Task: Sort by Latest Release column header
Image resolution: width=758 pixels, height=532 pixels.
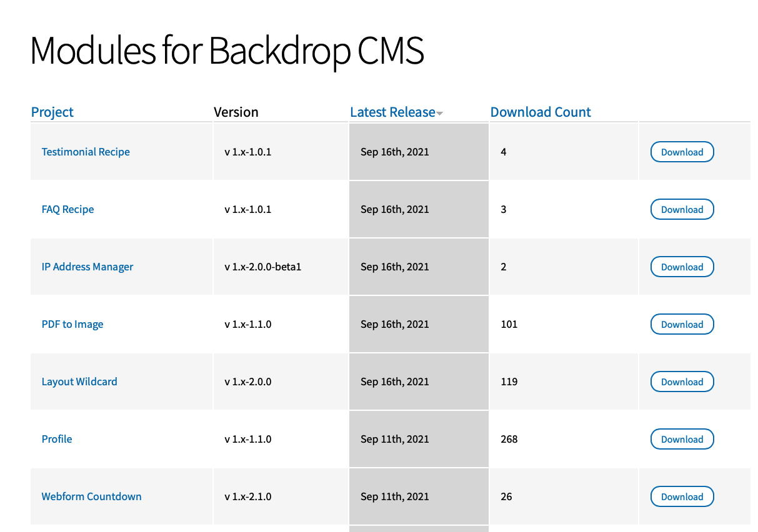Action: 392,112
